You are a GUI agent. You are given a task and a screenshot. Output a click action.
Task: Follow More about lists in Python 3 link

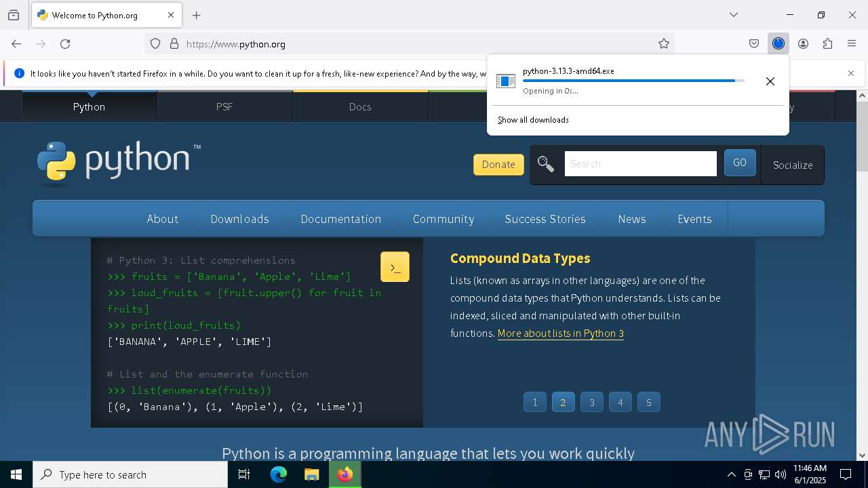[x=561, y=333]
